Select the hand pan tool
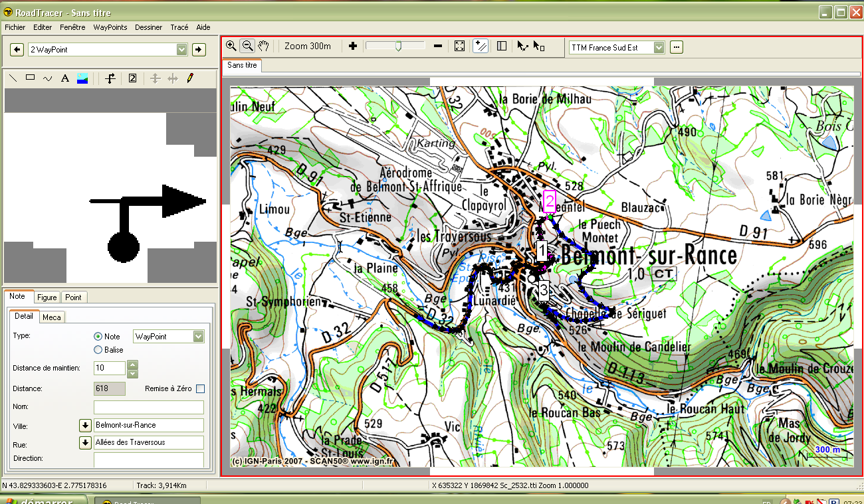The height and width of the screenshot is (504, 864). (264, 46)
